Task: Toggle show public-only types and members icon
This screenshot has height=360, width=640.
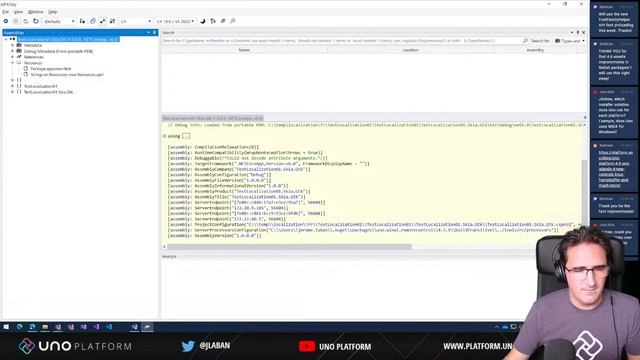Action: [x=93, y=21]
